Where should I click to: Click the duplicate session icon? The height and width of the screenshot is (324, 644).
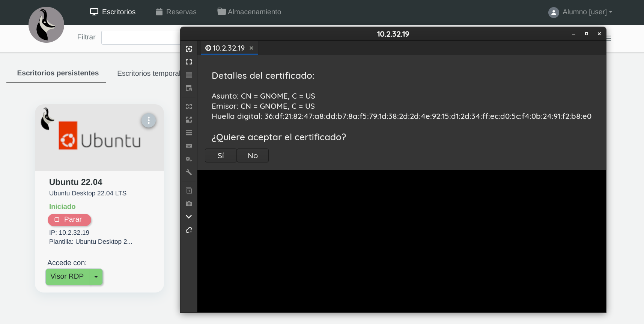click(189, 190)
